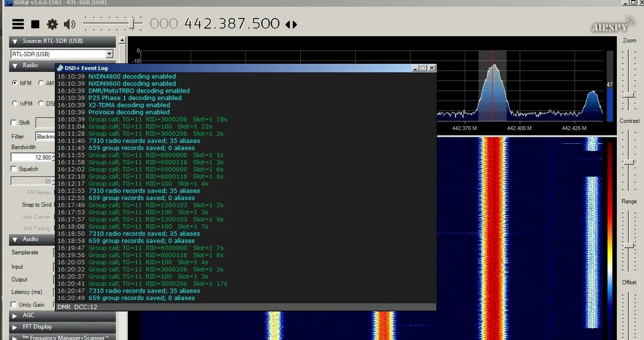Open the SDR# hamburger menu
The image size is (644, 340).
click(18, 24)
